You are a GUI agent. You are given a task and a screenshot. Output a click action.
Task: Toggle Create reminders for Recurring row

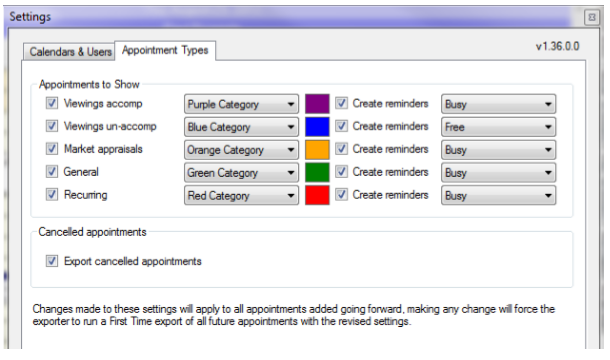(341, 195)
